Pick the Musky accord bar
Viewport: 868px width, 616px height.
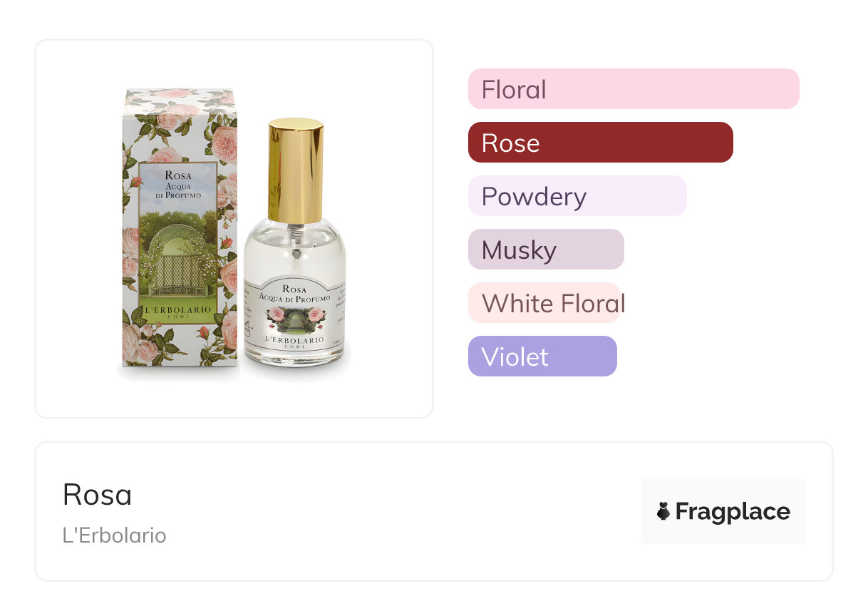[x=546, y=250]
